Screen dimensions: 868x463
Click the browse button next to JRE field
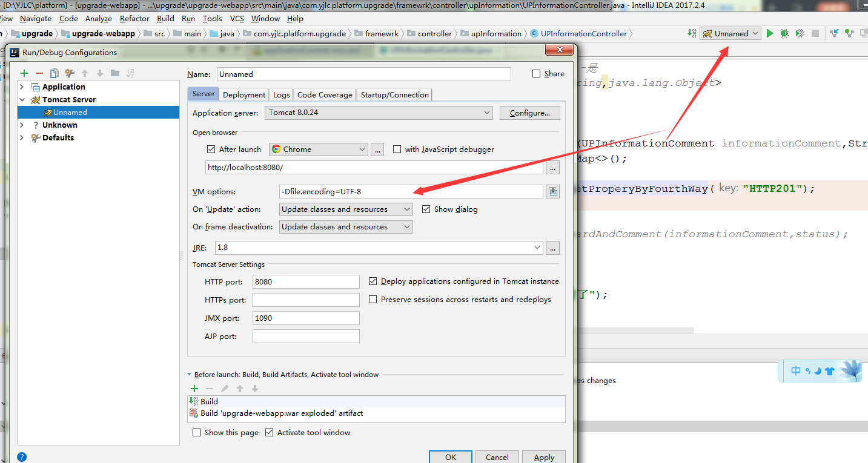[552, 248]
